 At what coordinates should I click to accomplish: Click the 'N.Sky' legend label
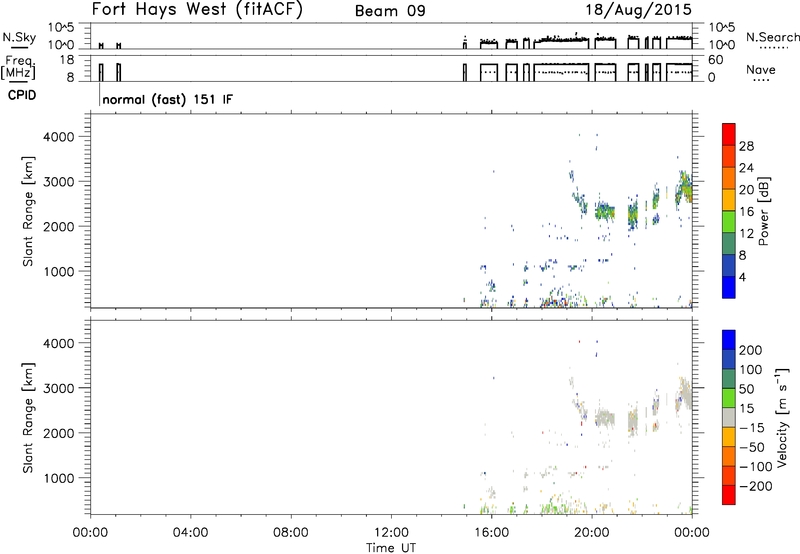[19, 37]
